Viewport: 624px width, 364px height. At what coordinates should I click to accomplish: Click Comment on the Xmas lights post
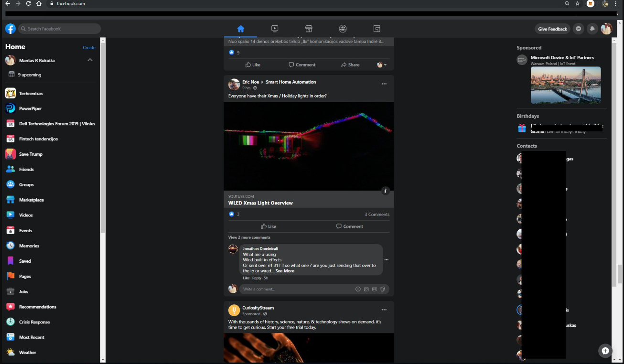tap(349, 226)
